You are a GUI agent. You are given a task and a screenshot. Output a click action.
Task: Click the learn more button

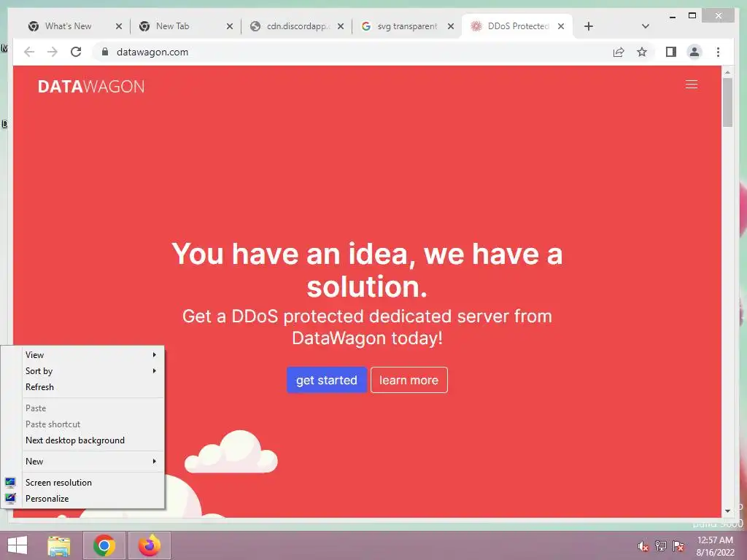click(409, 380)
